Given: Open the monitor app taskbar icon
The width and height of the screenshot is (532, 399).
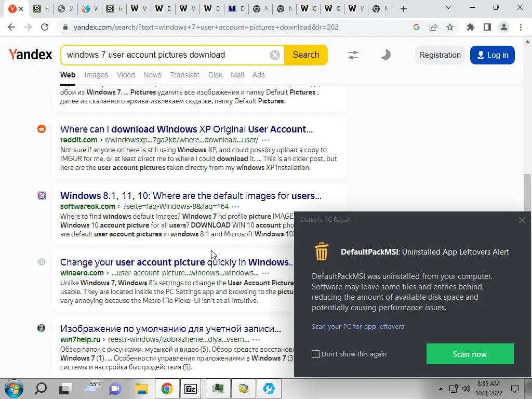Looking at the screenshot, I should (x=218, y=389).
